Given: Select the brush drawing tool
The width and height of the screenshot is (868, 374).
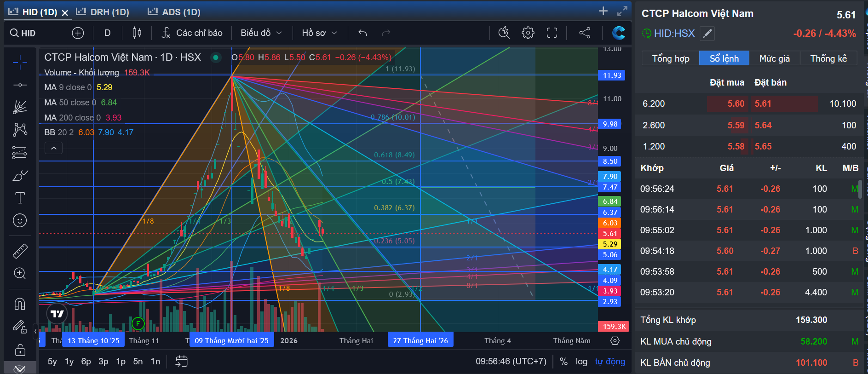Looking at the screenshot, I should (20, 175).
